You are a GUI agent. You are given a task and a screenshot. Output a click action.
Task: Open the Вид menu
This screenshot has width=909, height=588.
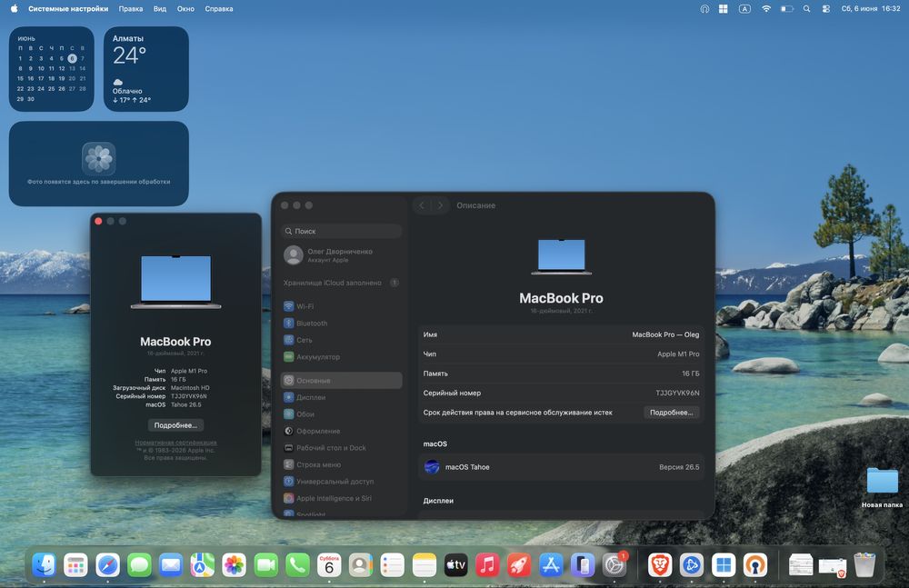pyautogui.click(x=159, y=9)
